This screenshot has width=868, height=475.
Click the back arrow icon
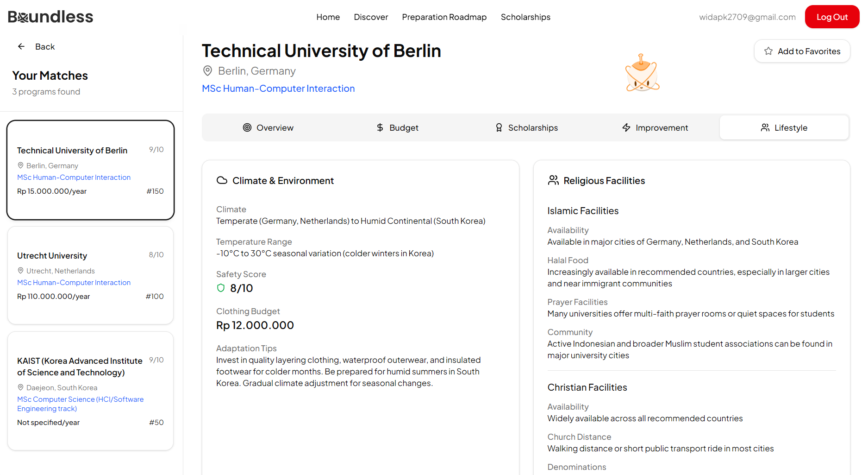21,46
